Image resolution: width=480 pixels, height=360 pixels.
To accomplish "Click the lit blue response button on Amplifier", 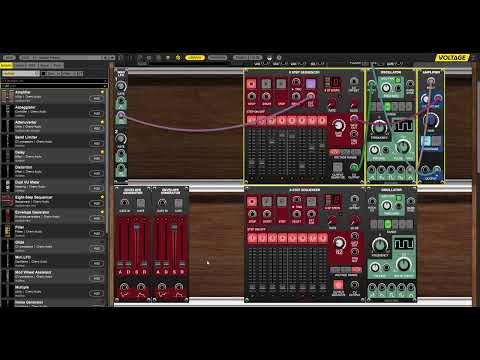I will point(425,141).
